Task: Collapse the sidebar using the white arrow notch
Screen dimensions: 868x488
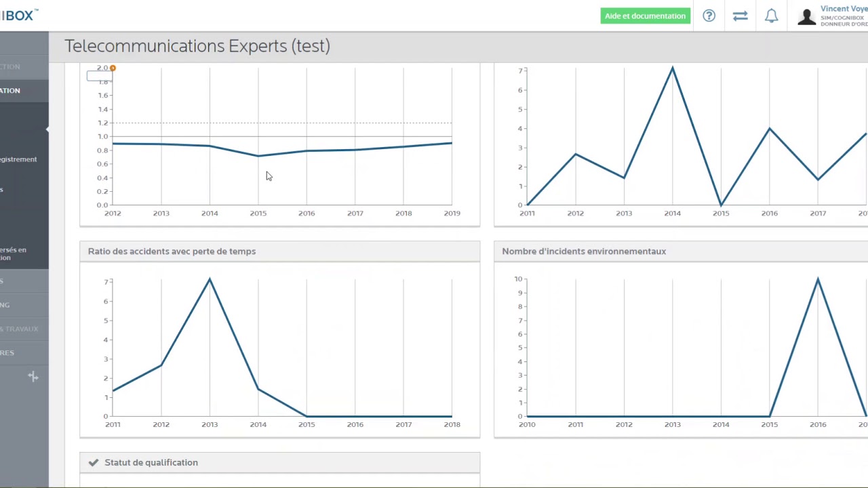Action: [47, 129]
